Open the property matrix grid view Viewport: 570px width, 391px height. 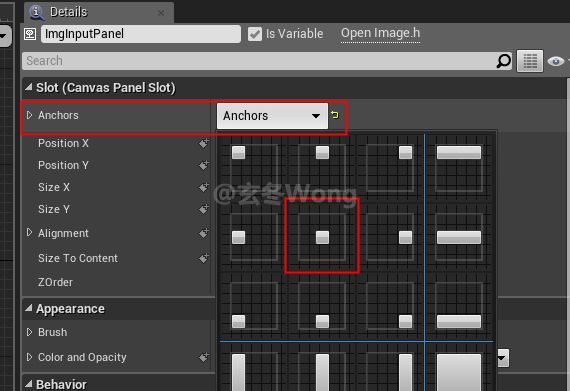pos(530,61)
